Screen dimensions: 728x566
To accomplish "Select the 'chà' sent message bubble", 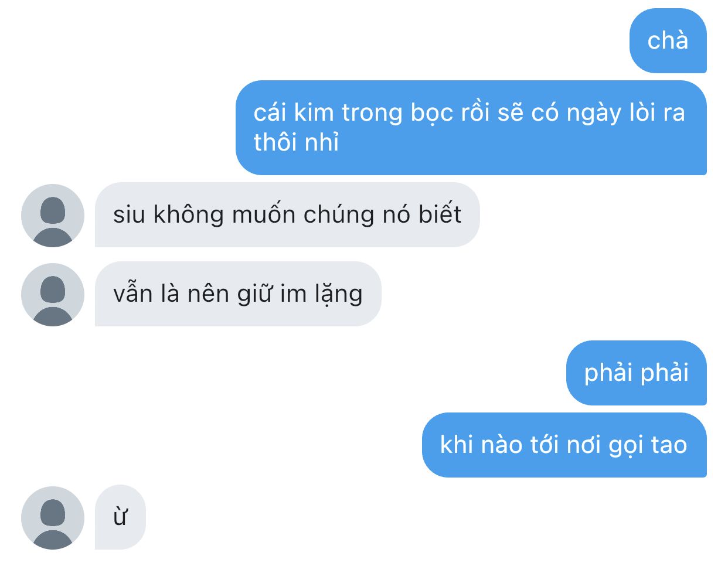I will (x=668, y=40).
